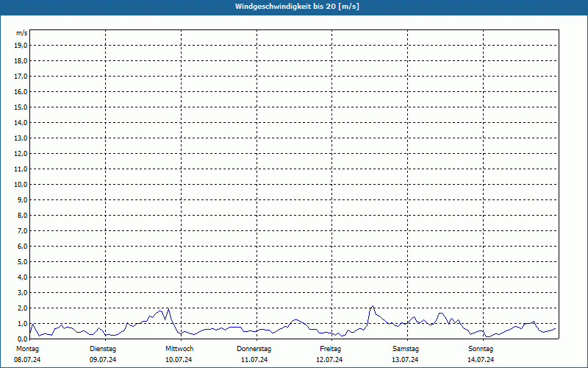Select the '09.07.24' date label

click(x=103, y=360)
